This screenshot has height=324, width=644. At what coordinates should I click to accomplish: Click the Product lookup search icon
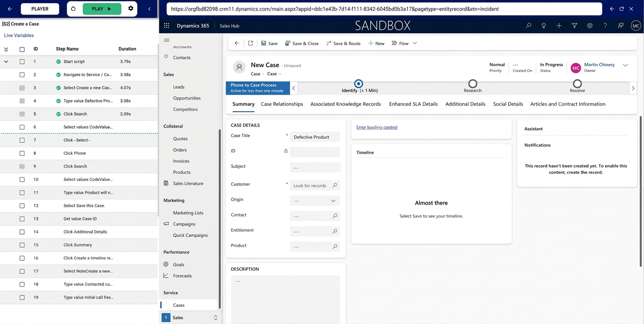click(x=335, y=247)
